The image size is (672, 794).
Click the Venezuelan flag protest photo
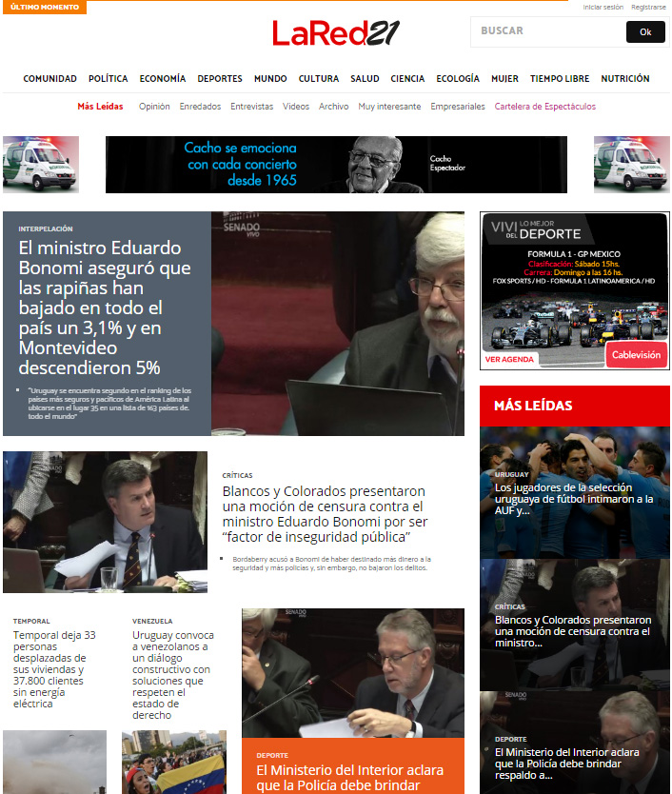174,762
